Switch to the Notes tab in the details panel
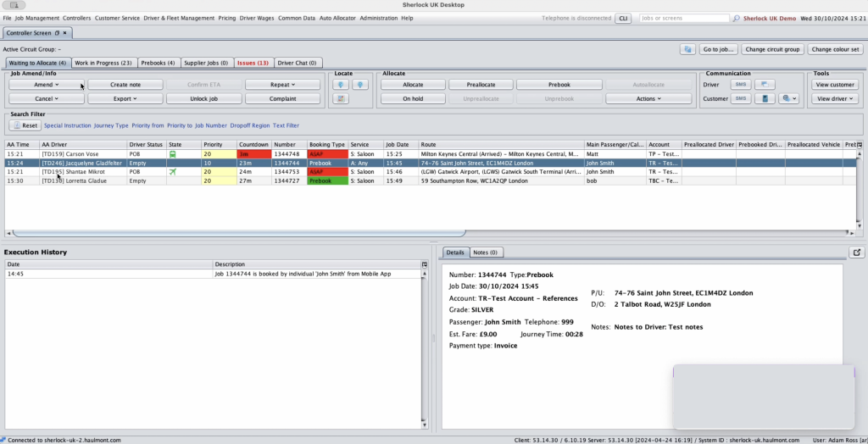This screenshot has width=868, height=444. coord(485,253)
